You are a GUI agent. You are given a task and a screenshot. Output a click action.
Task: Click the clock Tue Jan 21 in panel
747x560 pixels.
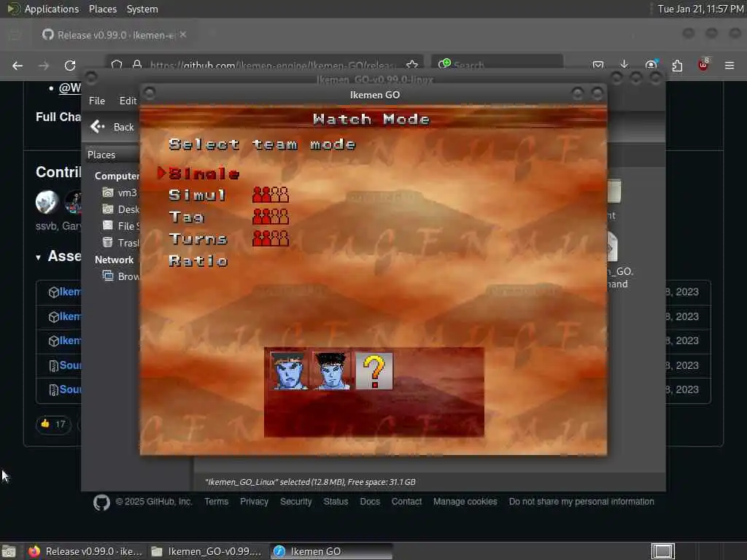pyautogui.click(x=701, y=9)
